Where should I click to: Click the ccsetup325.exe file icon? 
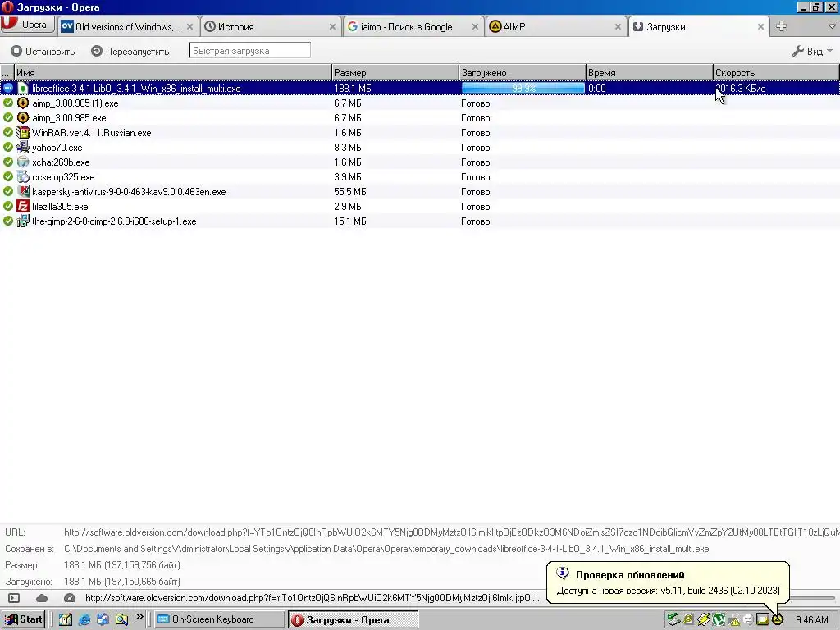pyautogui.click(x=22, y=177)
